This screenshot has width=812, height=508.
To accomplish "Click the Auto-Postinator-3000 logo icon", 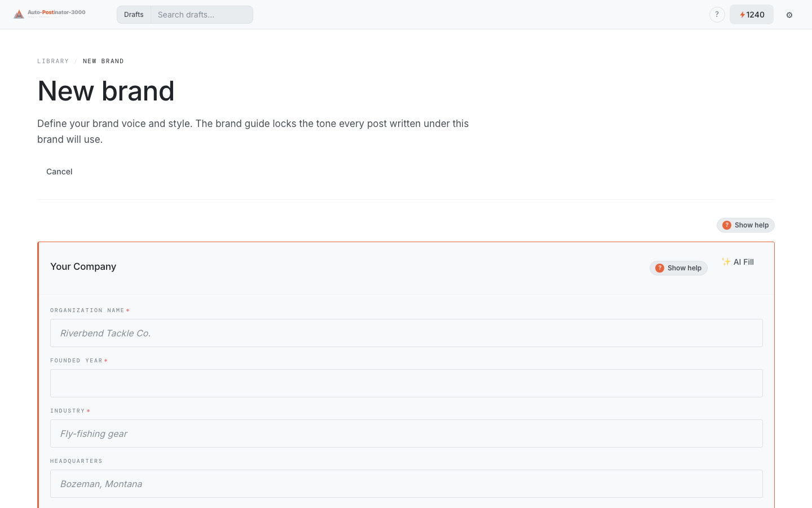I will (19, 14).
